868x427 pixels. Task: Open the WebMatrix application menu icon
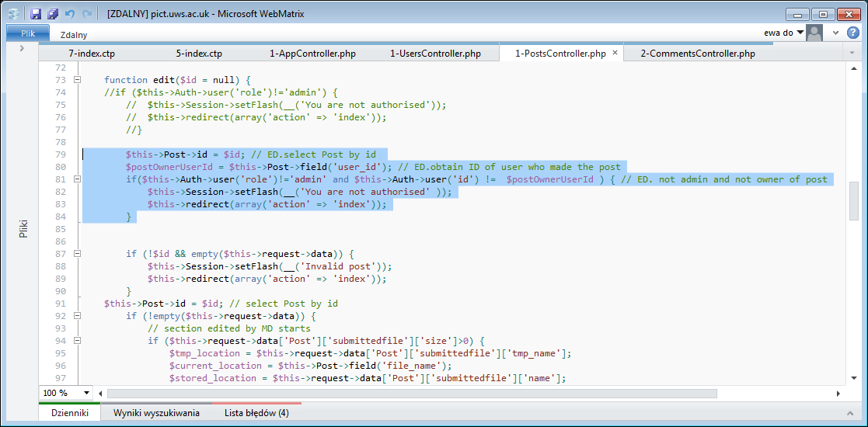click(15, 13)
